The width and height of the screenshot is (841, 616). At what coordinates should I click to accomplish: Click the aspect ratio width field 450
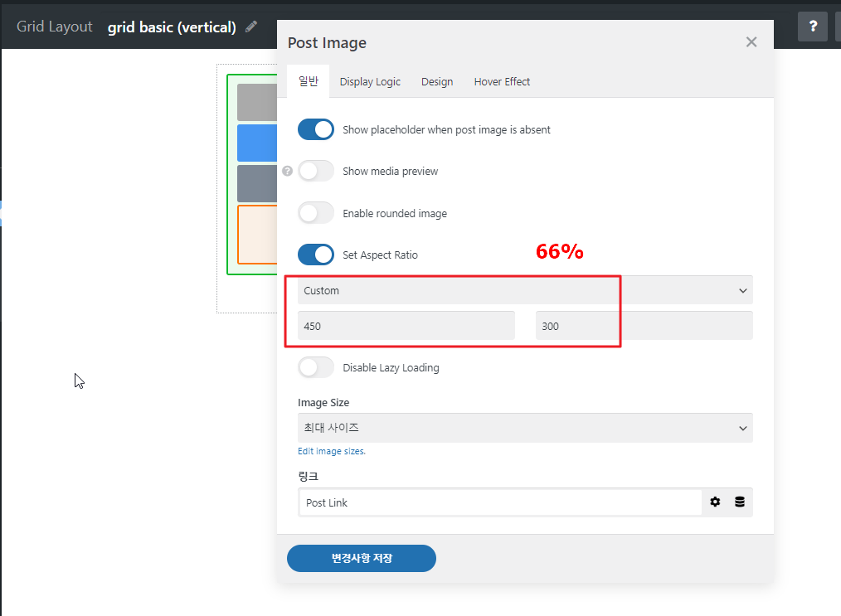click(406, 326)
